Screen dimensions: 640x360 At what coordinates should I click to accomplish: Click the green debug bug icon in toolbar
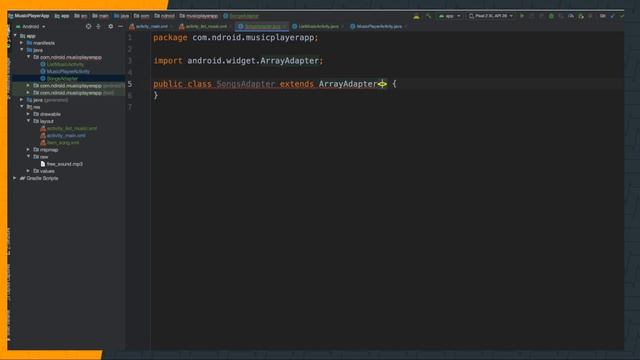551,16
